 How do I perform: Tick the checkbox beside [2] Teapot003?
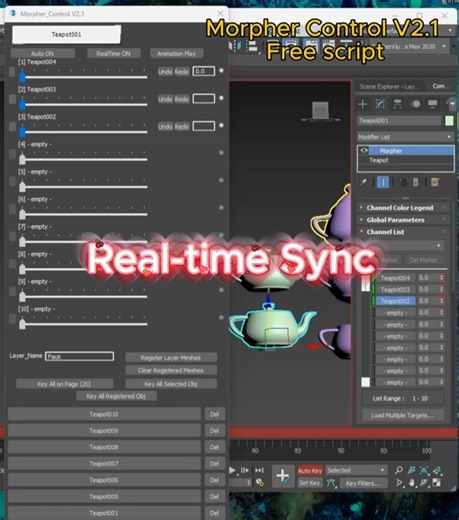coord(12,99)
